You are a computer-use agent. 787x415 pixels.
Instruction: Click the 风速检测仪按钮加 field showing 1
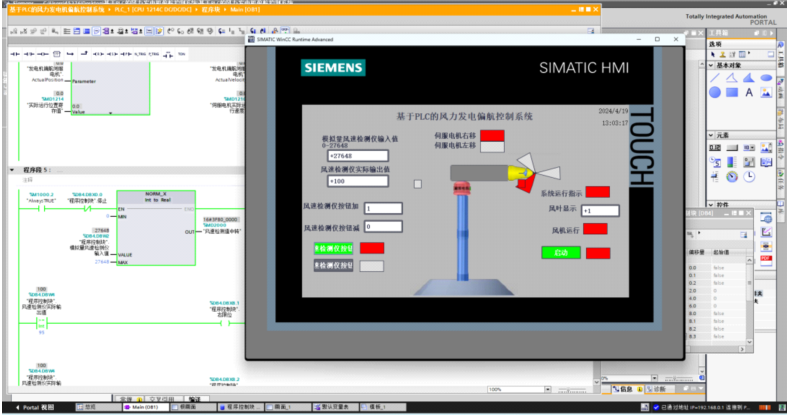(383, 208)
